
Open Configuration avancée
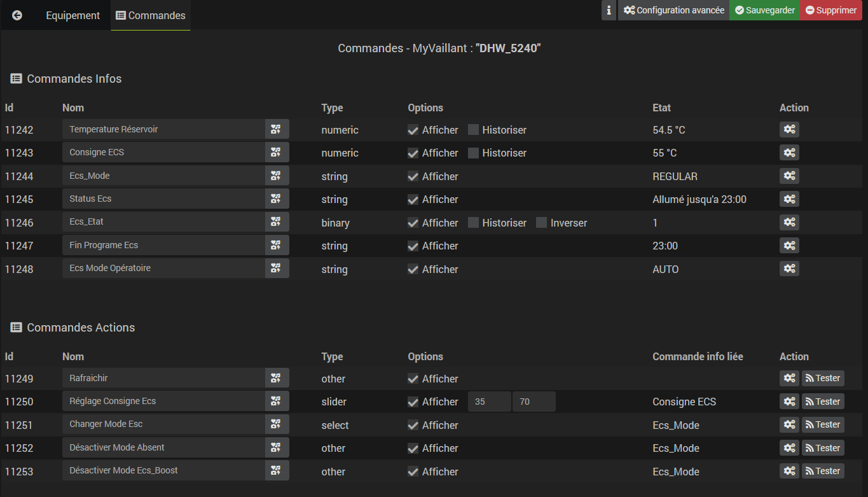tap(673, 10)
